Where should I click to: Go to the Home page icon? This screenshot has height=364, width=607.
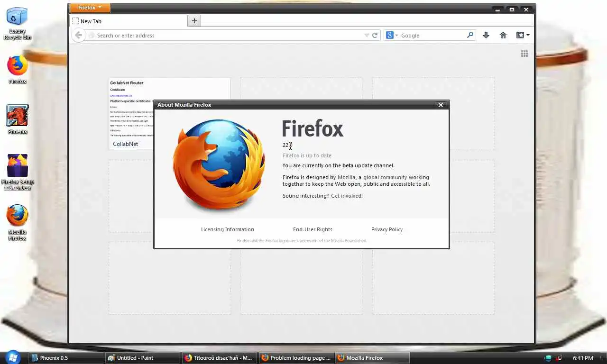503,35
